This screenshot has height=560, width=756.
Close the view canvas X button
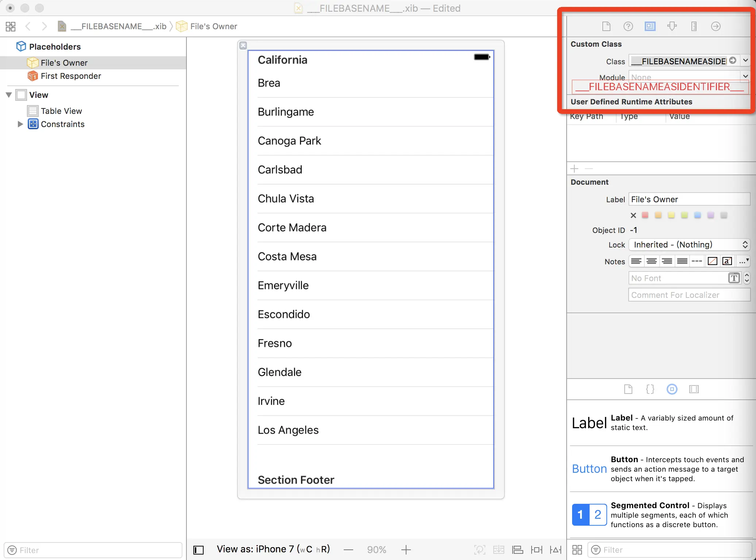(243, 45)
